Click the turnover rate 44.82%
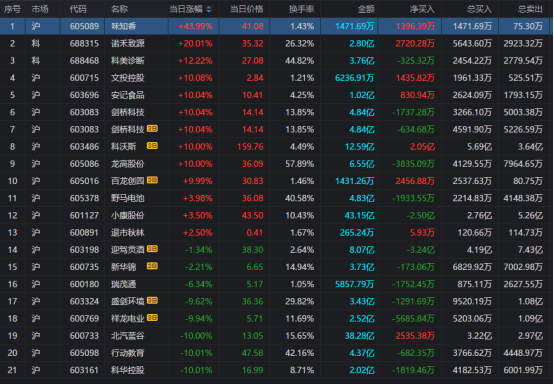 pos(300,61)
